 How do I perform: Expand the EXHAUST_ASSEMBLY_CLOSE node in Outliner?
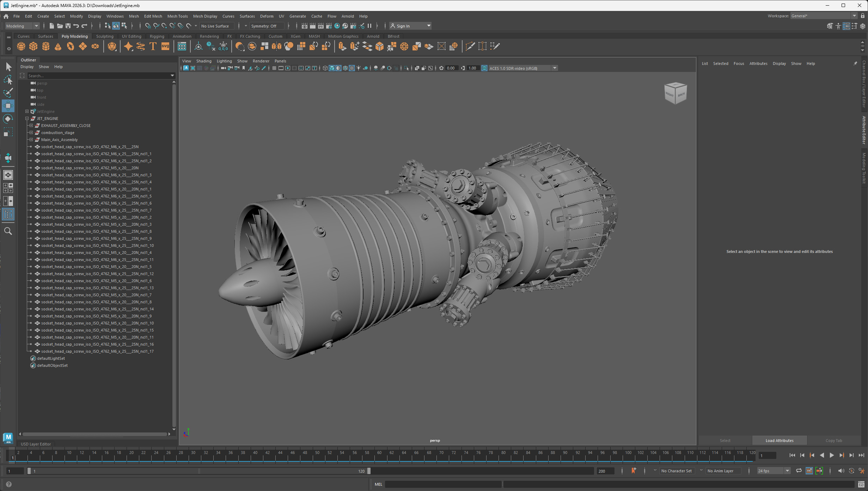31,125
